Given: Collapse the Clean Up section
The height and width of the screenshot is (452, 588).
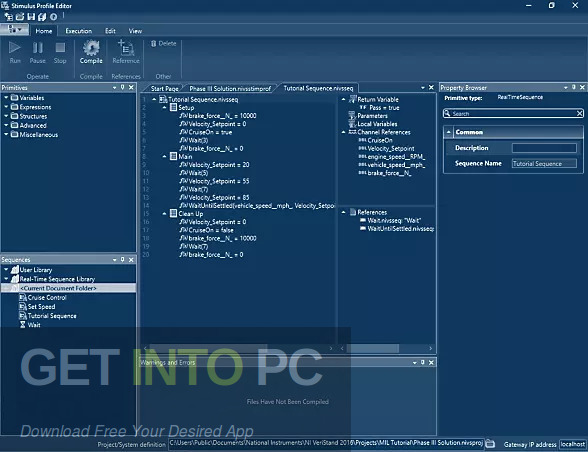Looking at the screenshot, I should (x=164, y=214).
